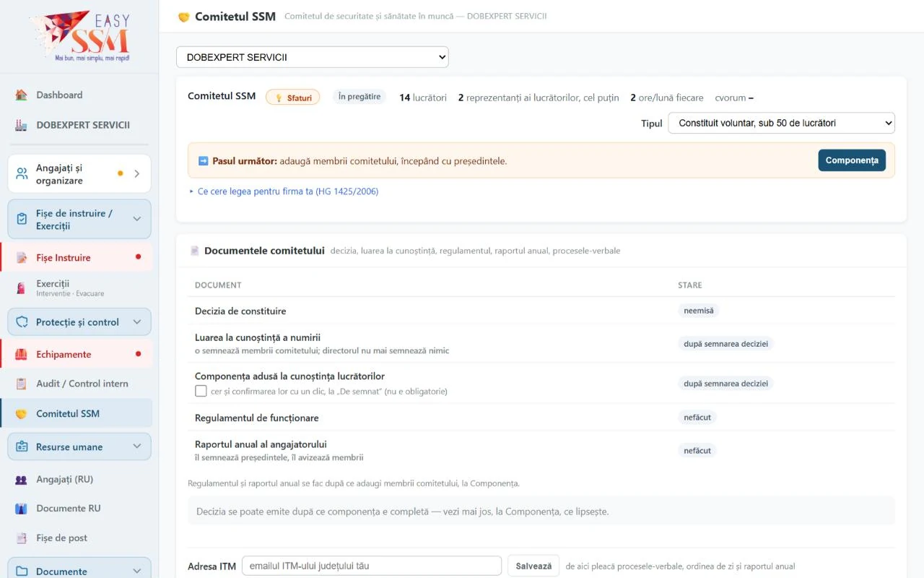Click the people icon on Angajați și organizare
The width and height of the screenshot is (924, 578).
[22, 173]
